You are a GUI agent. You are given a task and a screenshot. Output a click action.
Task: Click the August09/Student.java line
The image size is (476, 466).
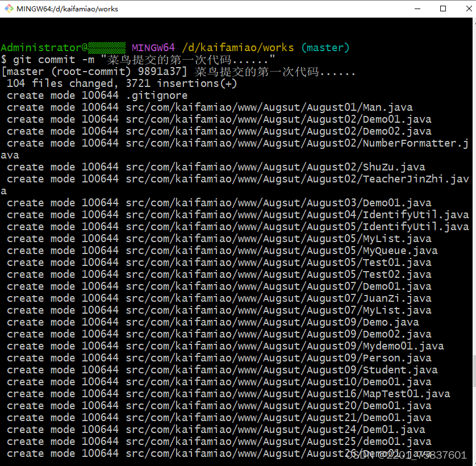pyautogui.click(x=222, y=370)
